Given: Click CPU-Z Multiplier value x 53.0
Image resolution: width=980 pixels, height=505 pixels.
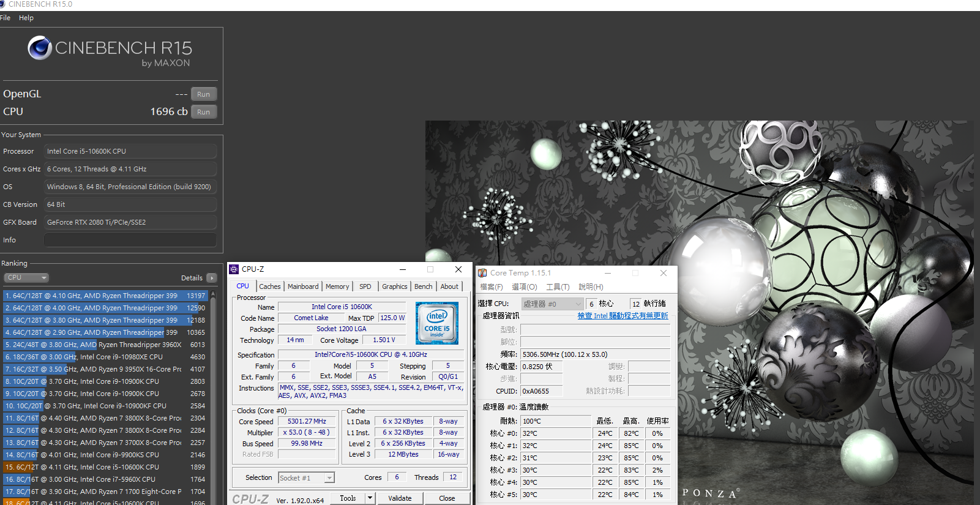Looking at the screenshot, I should coord(307,432).
